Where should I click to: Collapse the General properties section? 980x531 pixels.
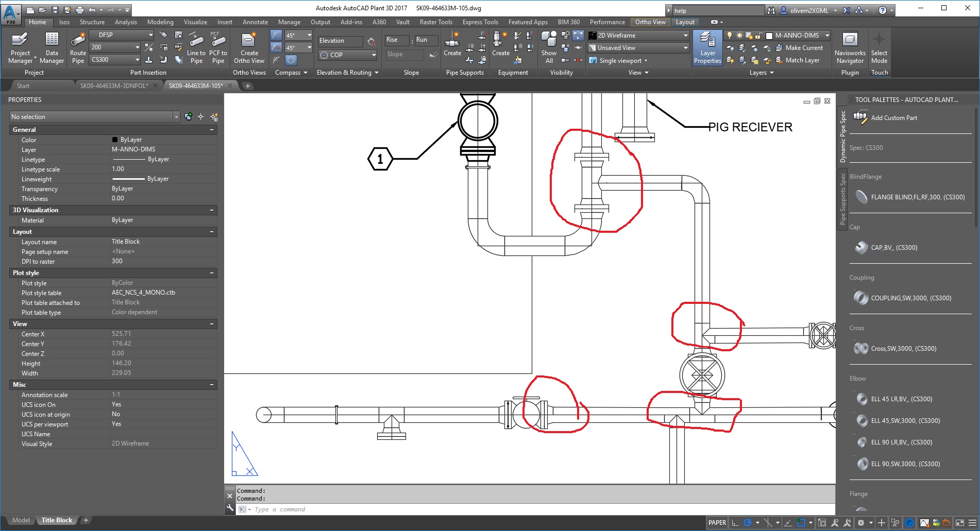[x=212, y=130]
